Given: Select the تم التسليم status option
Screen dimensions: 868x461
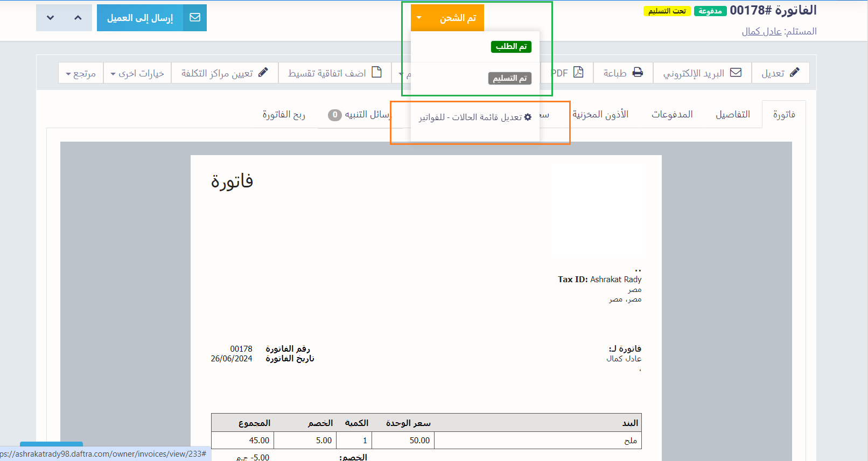Looking at the screenshot, I should click(509, 79).
